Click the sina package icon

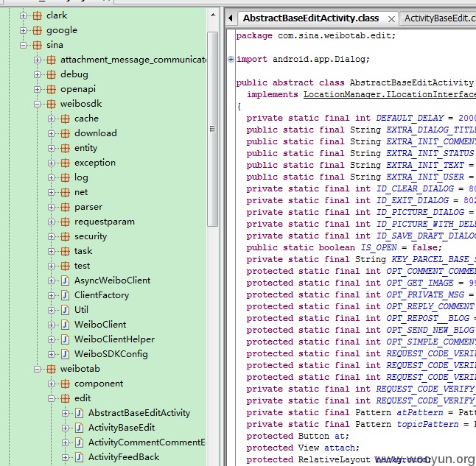pyautogui.click(x=37, y=45)
